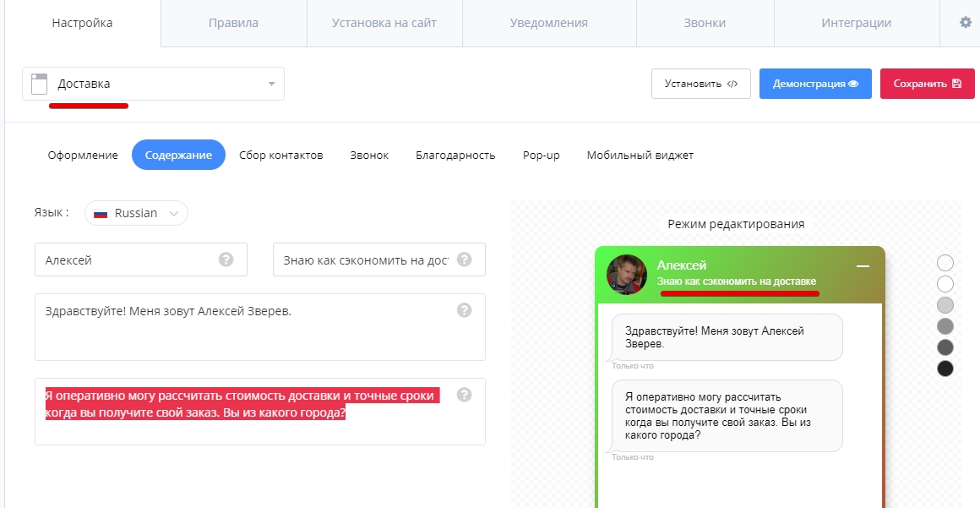This screenshot has width=980, height=508.
Task: Click the highlighted delivery message text area
Action: click(260, 412)
